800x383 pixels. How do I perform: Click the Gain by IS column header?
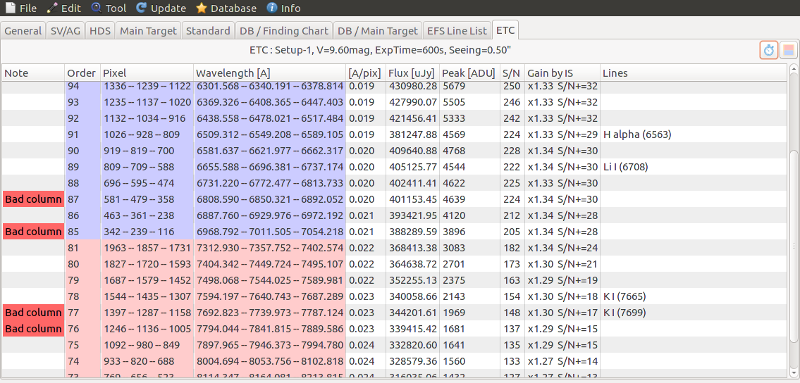(562, 73)
